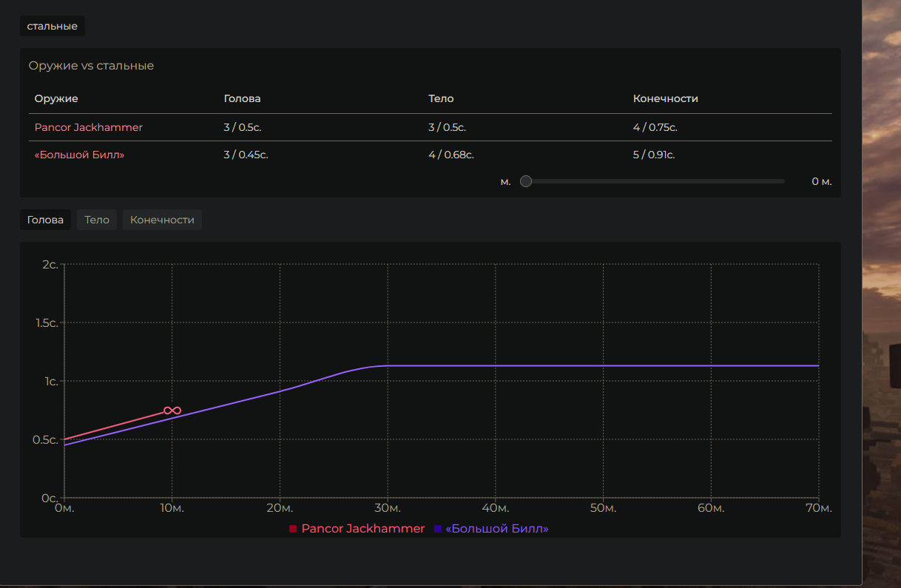Click the Голова column header in the table
The image size is (901, 588).
pos(242,98)
